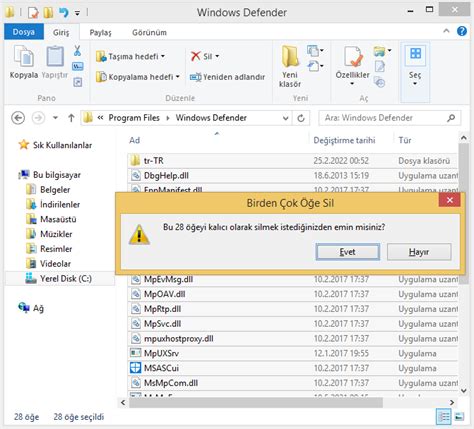Click Yeniden adlandır button

click(x=227, y=77)
